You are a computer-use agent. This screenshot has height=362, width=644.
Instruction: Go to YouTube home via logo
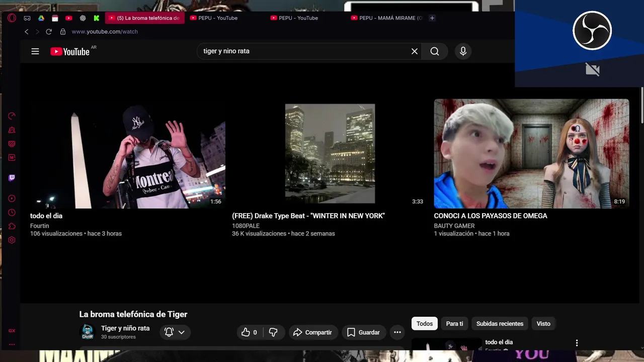coord(70,51)
